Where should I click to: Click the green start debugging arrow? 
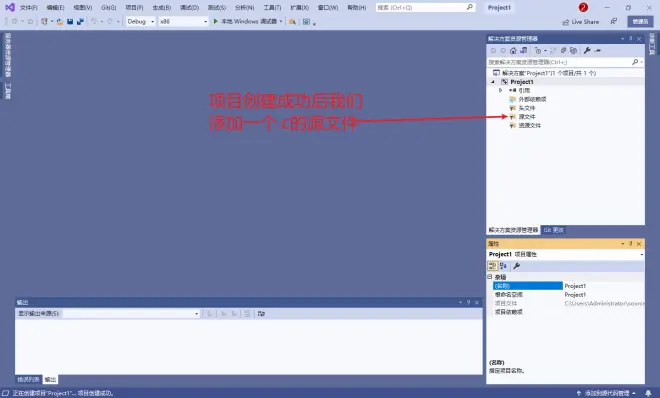216,21
